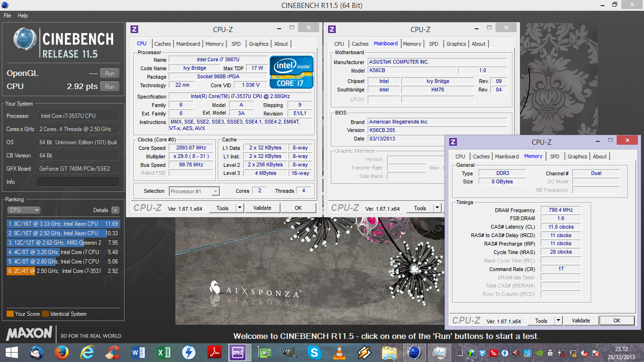The image size is (644, 362).
Task: Click the green circuit board taskbar icon
Action: tap(264, 352)
